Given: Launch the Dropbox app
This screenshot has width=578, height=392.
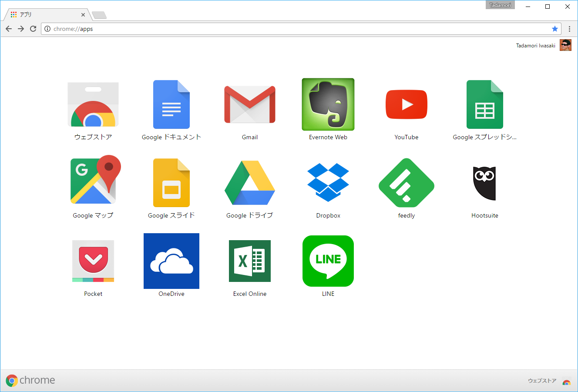Looking at the screenshot, I should click(328, 183).
